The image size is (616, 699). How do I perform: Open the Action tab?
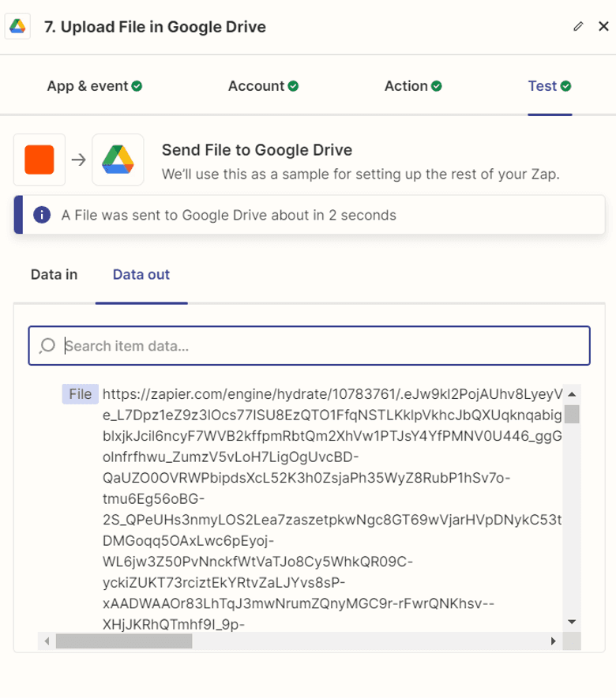point(413,85)
